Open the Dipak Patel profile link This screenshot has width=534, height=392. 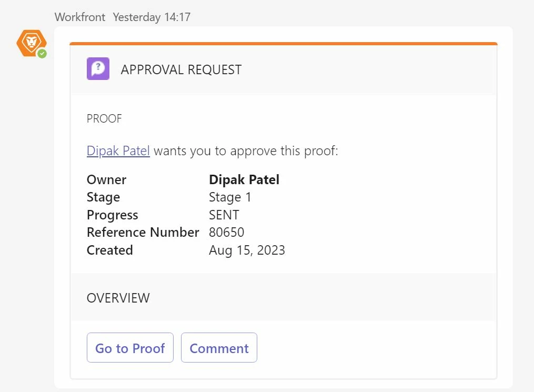pos(118,150)
